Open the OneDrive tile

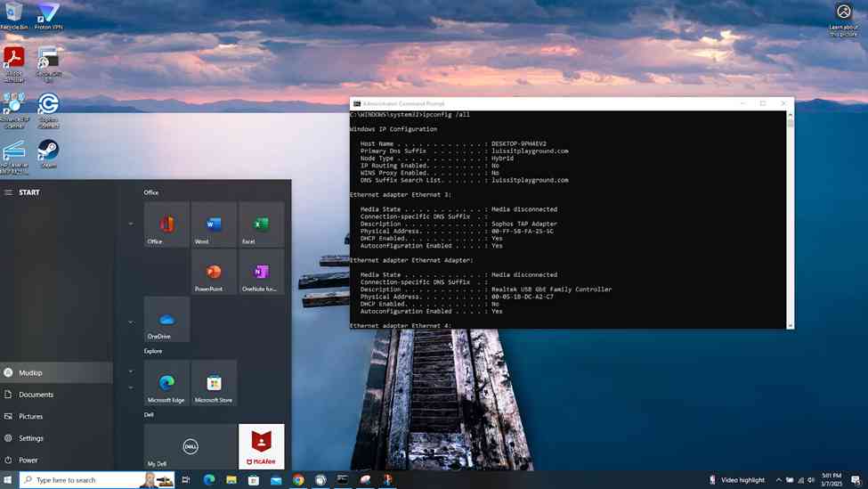click(166, 319)
